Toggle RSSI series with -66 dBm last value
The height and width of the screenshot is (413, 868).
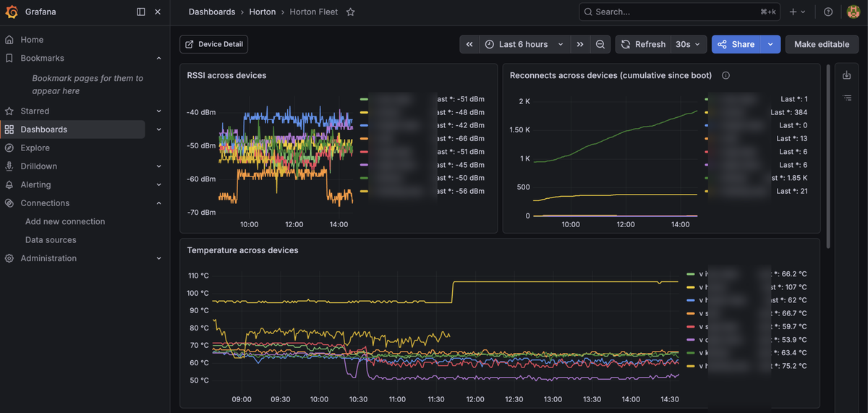424,138
